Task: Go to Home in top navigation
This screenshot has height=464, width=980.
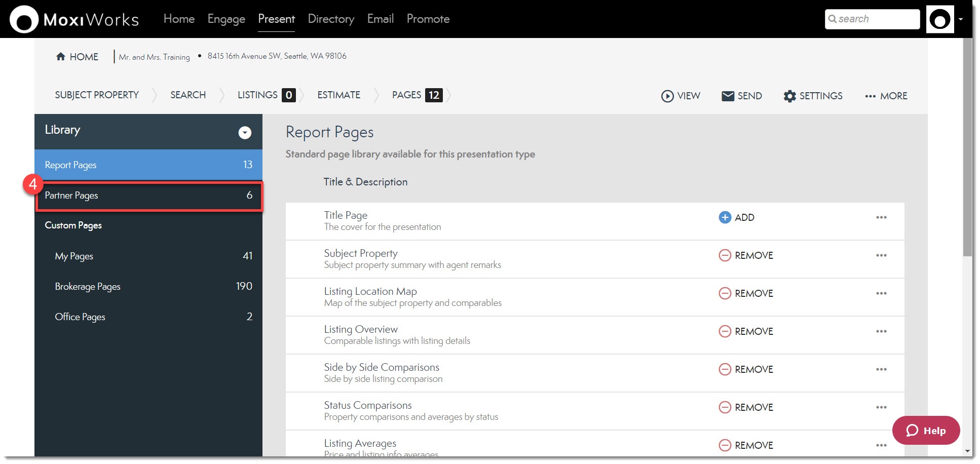Action: click(179, 19)
